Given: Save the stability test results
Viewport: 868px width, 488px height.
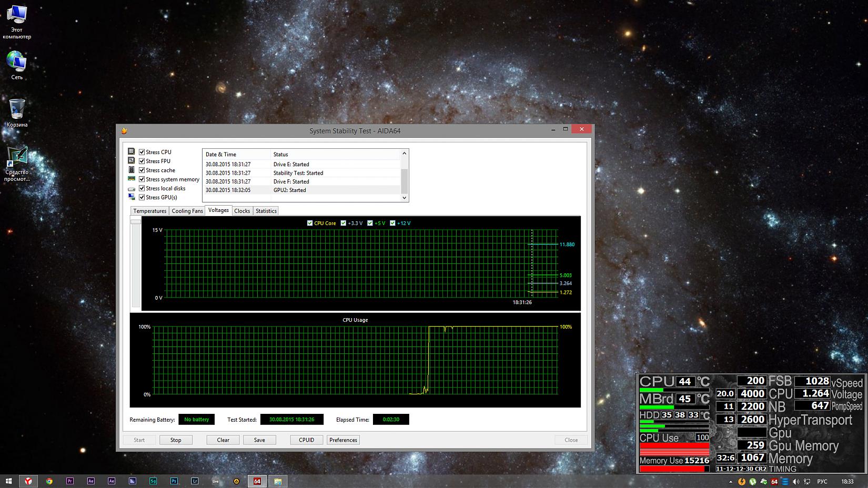Looking at the screenshot, I should click(259, 440).
